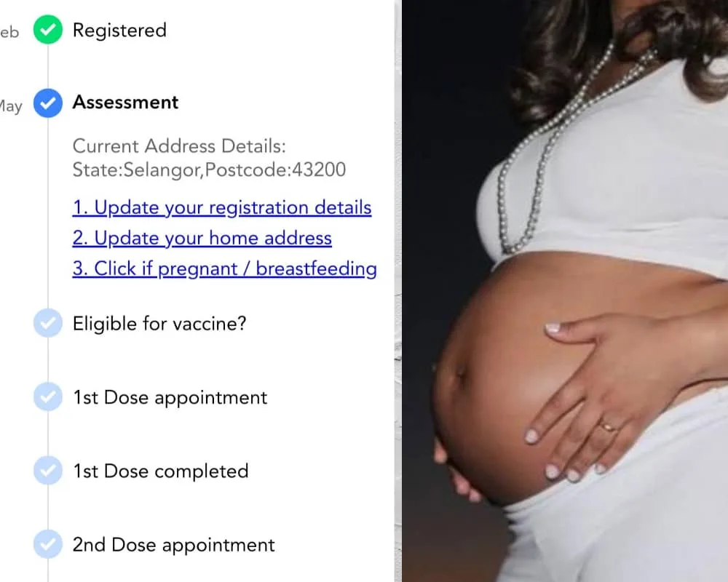This screenshot has height=582, width=728.
Task: Select the Eligible for vaccine step icon
Action: (x=48, y=323)
